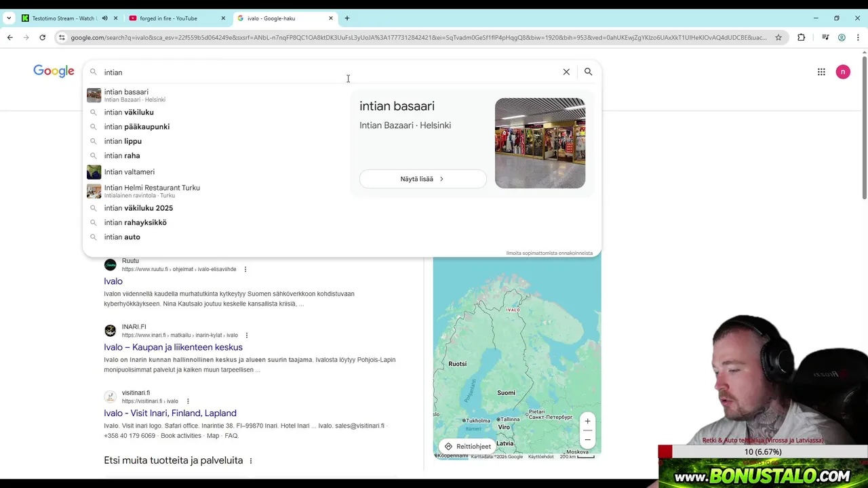Open the Käyttöehdot map terms link

pyautogui.click(x=540, y=457)
